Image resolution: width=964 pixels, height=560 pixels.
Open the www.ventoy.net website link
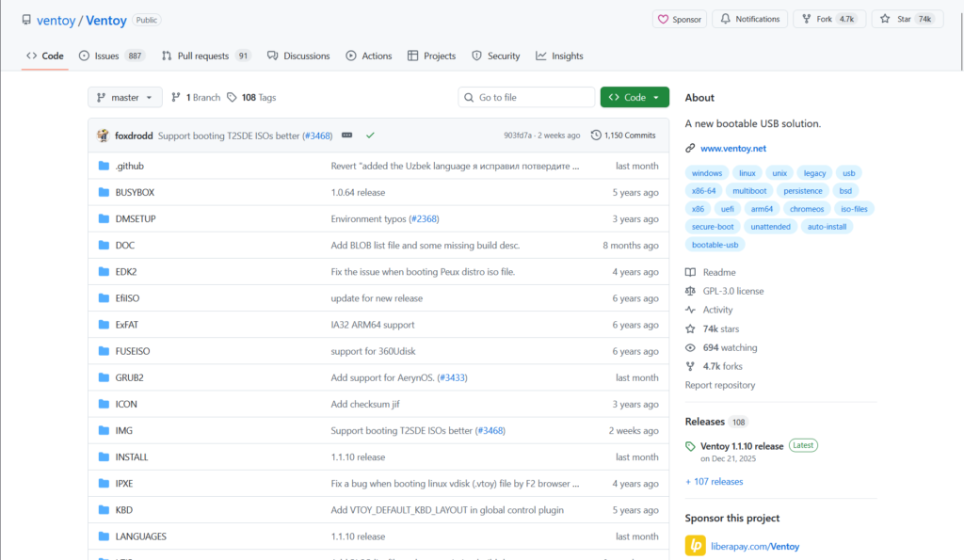click(732, 148)
